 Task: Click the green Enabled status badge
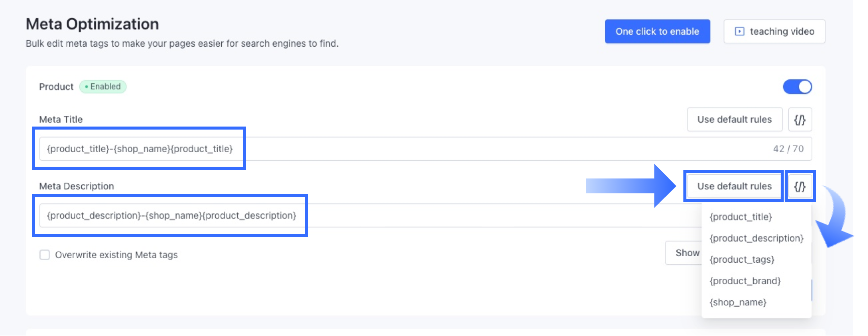[103, 87]
